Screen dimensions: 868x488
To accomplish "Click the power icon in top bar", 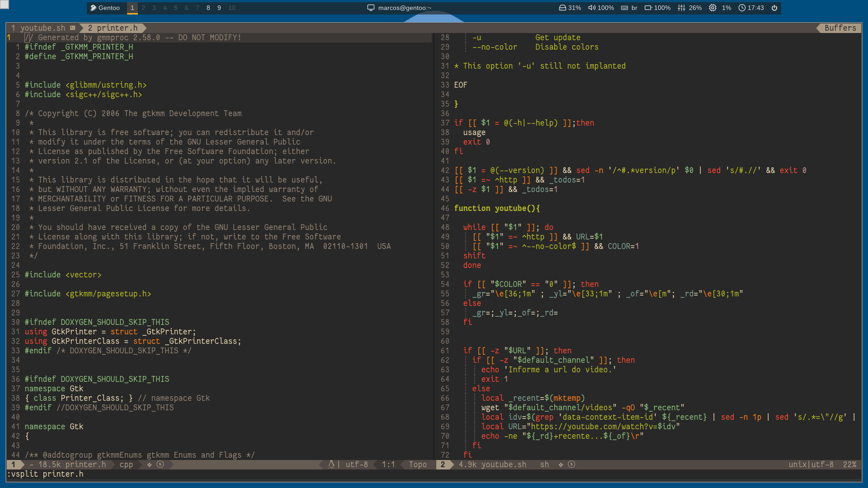I will (x=774, y=8).
